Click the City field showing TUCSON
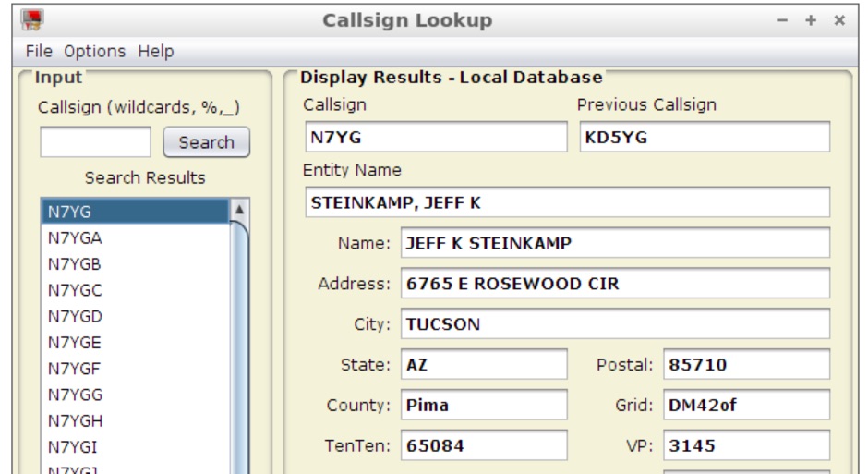Image resolution: width=868 pixels, height=474 pixels. (616, 323)
